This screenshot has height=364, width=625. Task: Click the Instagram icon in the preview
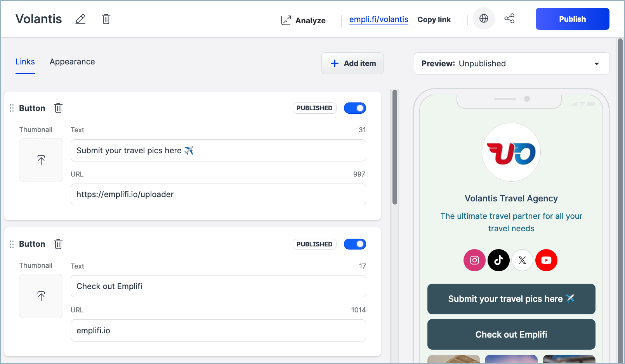[x=474, y=260]
